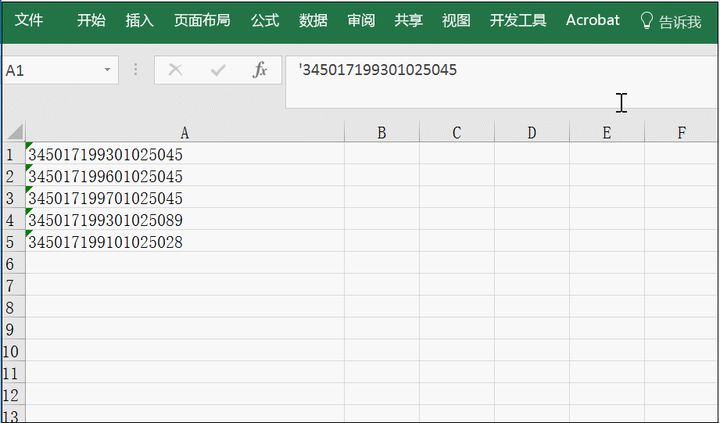The image size is (720, 423).
Task: Click the Tell Me lightbulb icon
Action: click(x=647, y=21)
